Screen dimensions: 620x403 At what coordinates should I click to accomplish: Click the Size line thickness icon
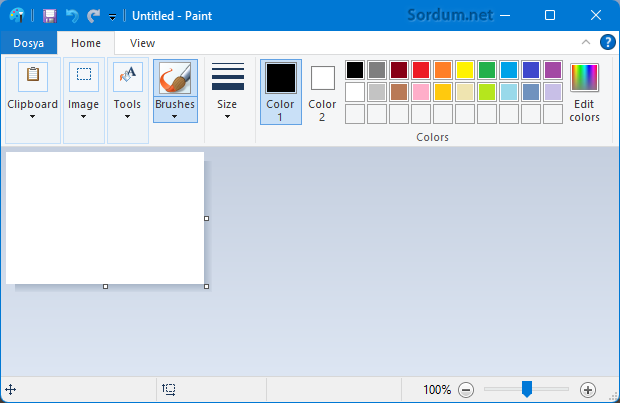pos(228,76)
